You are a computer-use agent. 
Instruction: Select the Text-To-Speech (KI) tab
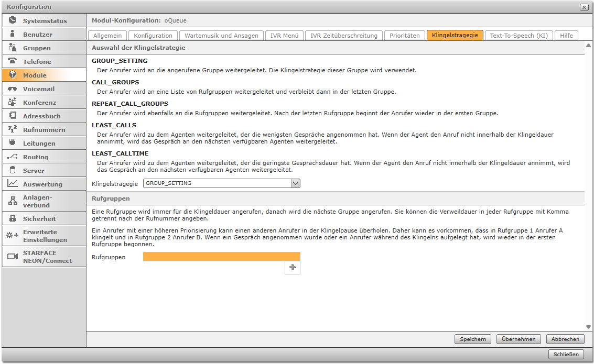coord(519,36)
